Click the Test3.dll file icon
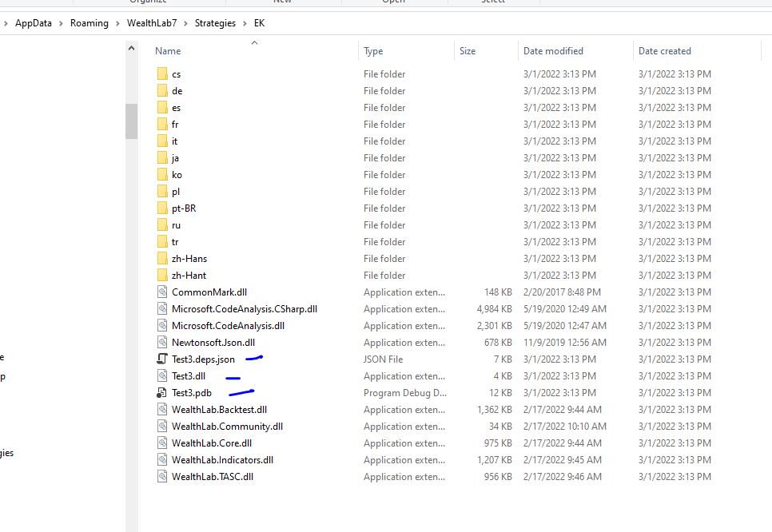The image size is (772, 532). pyautogui.click(x=162, y=375)
